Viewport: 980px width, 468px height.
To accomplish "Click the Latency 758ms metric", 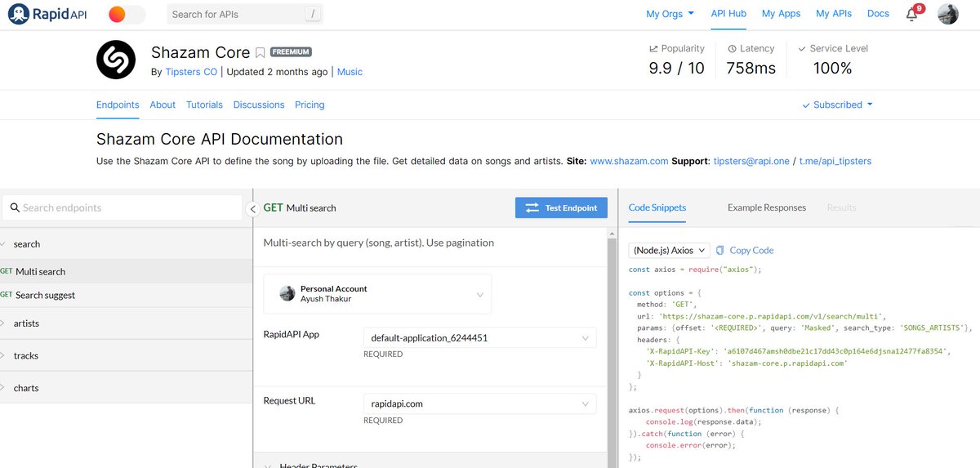I will tap(751, 60).
